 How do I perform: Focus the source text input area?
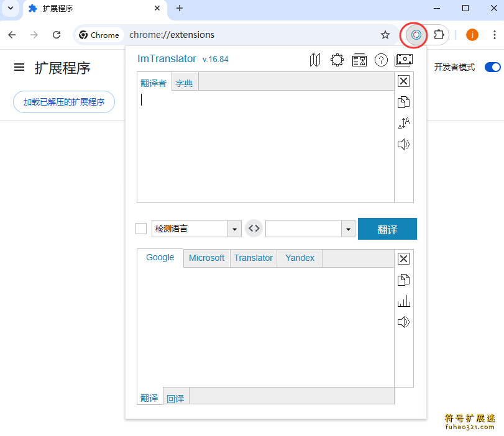265,147
